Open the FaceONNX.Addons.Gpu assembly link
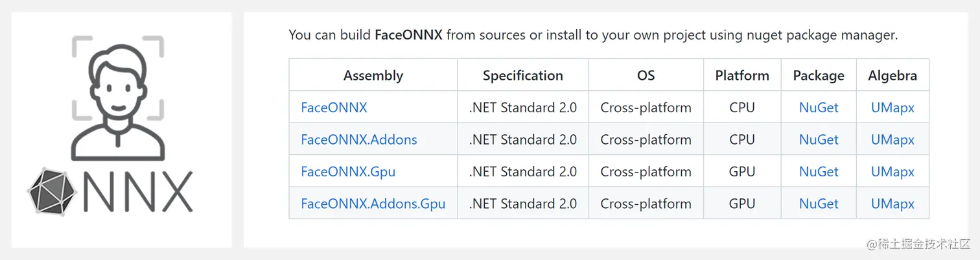The width and height of the screenshot is (980, 260). 373,204
